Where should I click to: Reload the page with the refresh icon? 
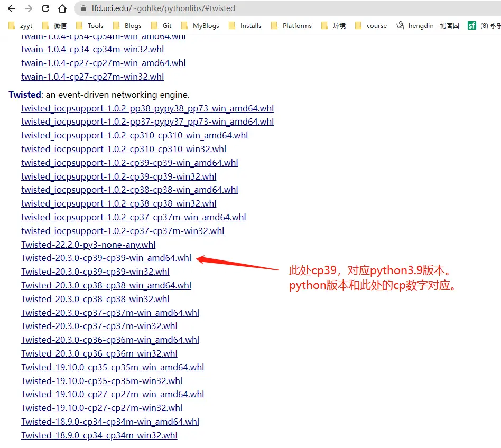click(x=45, y=8)
